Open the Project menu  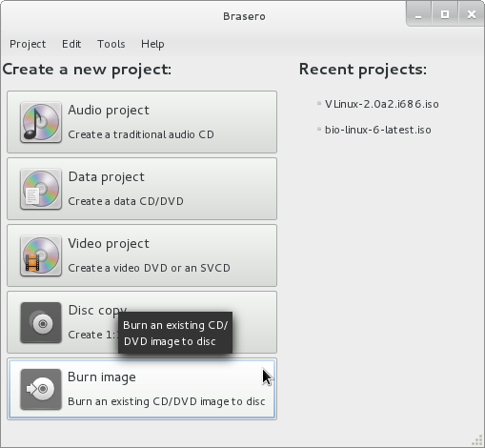tap(28, 44)
